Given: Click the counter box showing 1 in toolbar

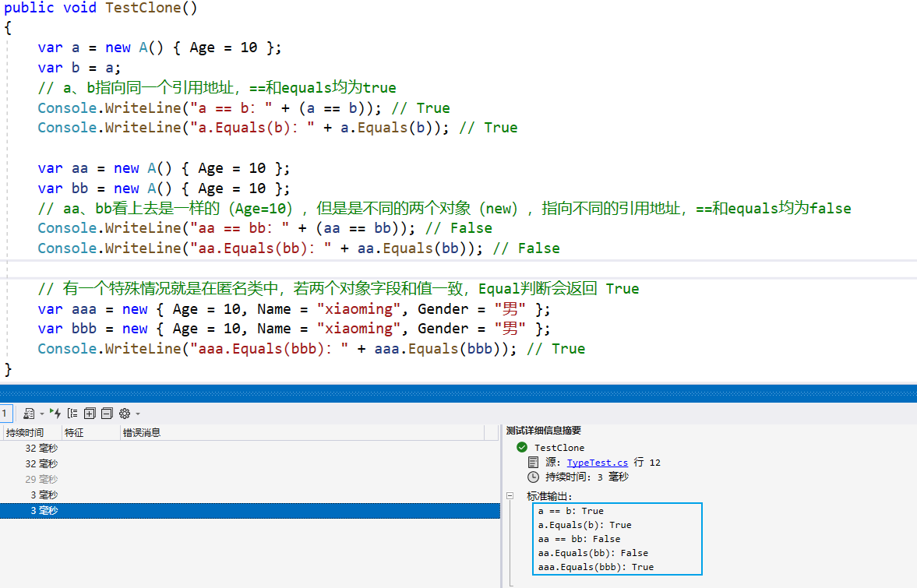Looking at the screenshot, I should [5, 414].
